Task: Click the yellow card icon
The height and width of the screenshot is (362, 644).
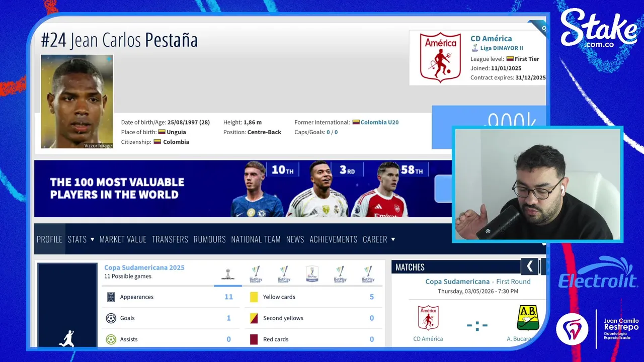Action: click(254, 297)
